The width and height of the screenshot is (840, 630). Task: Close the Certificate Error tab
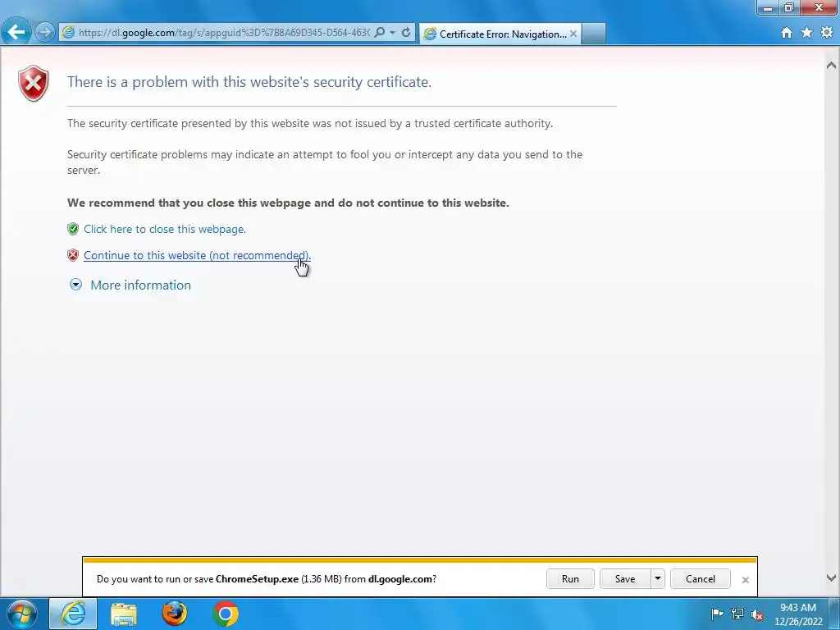[x=573, y=34]
